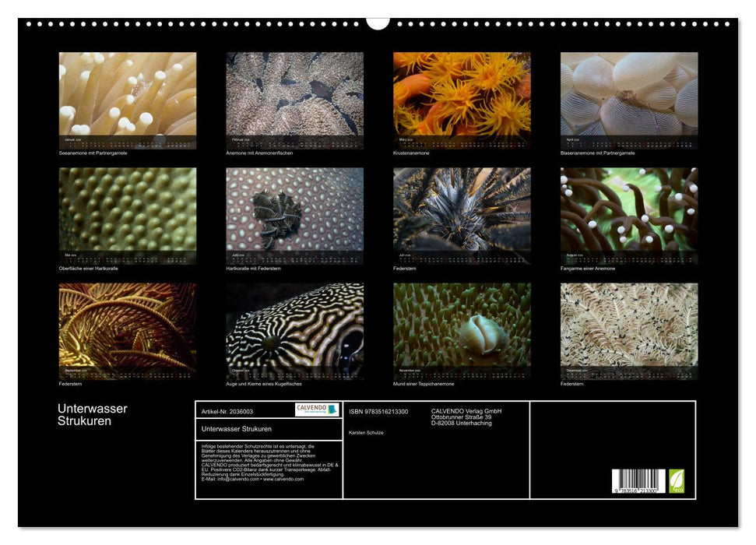
Task: Click the calendar hanging hole at top
Action: [378, 22]
